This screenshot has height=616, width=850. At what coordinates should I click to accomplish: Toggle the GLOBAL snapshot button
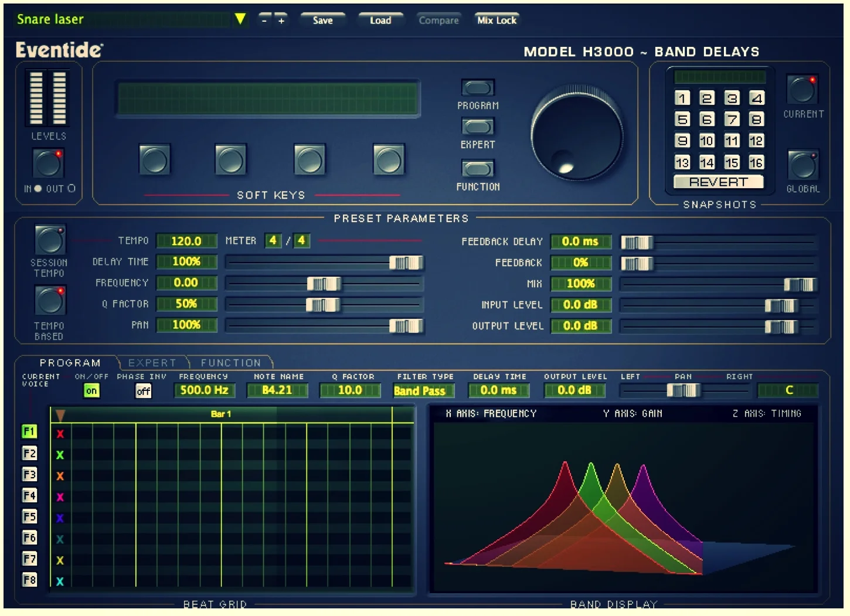[803, 165]
